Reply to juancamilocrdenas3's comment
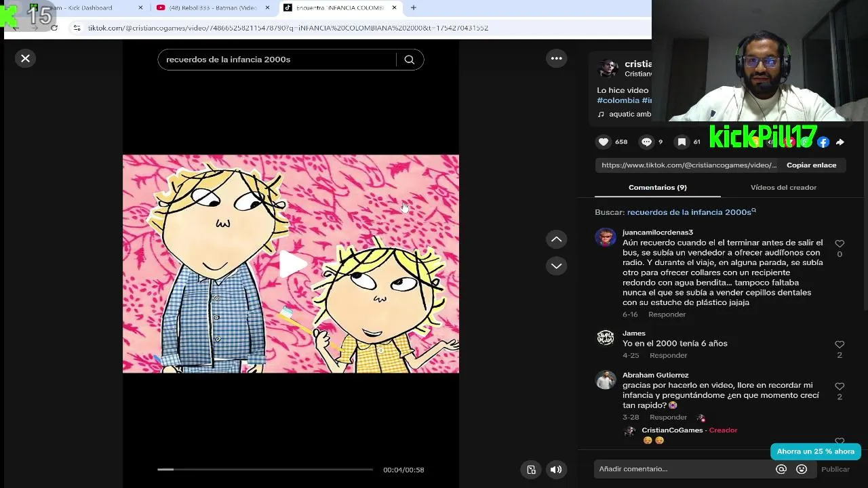The height and width of the screenshot is (488, 868). tap(667, 314)
